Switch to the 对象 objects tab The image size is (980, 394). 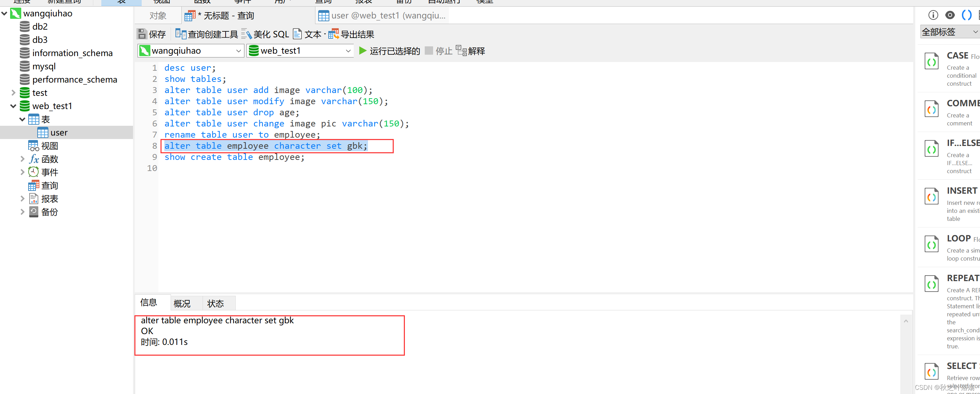pos(158,16)
